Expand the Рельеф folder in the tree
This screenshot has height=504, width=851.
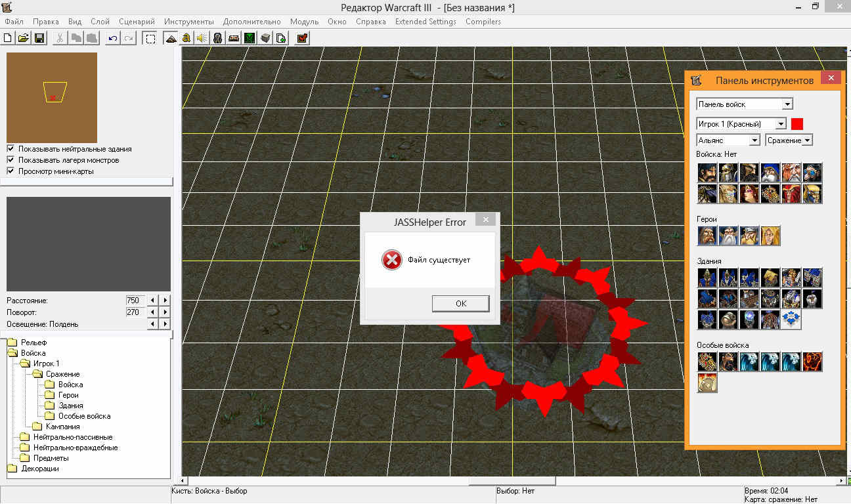point(12,343)
